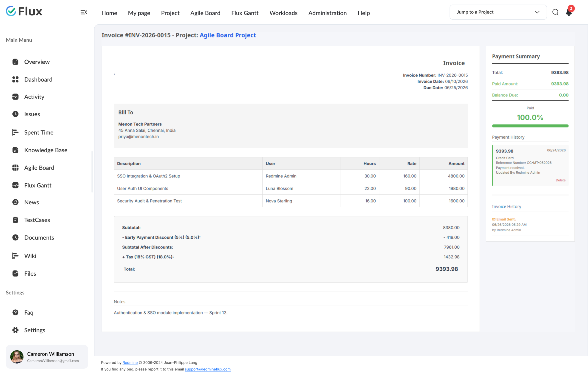Click the Wiki sidebar icon
Image resolution: width=588 pixels, height=376 pixels.
15,256
